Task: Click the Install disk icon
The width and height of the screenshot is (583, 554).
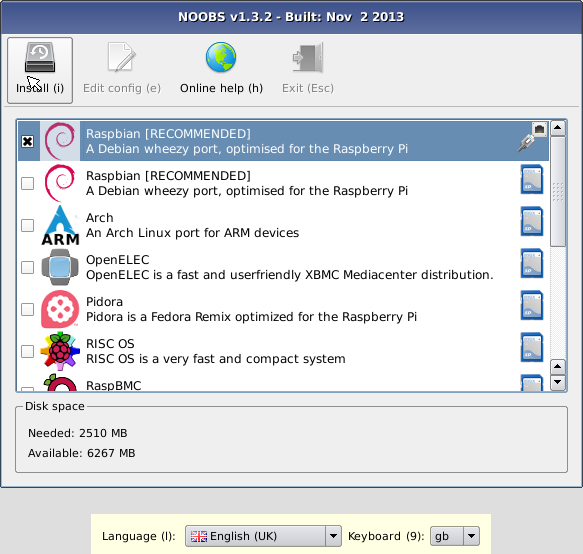Action: click(40, 57)
